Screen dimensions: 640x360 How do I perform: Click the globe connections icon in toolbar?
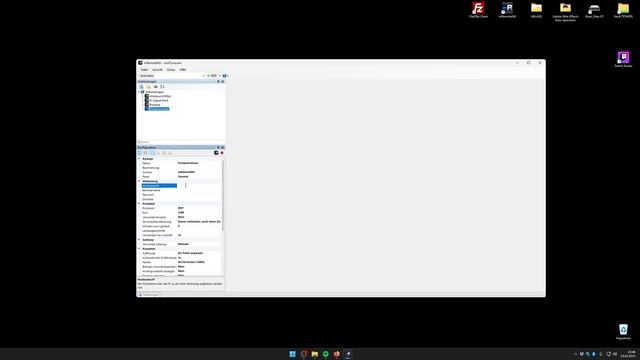(x=224, y=76)
